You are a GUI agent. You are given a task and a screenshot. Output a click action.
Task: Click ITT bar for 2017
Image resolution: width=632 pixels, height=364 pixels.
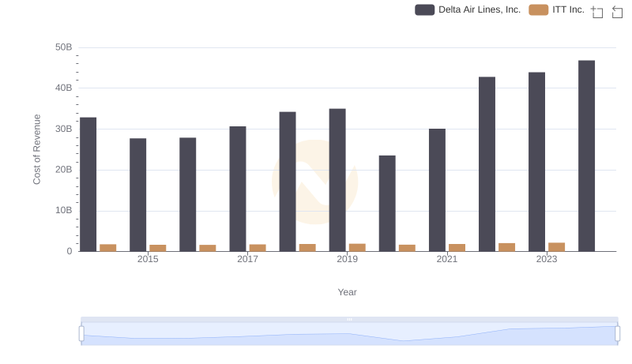pyautogui.click(x=258, y=248)
